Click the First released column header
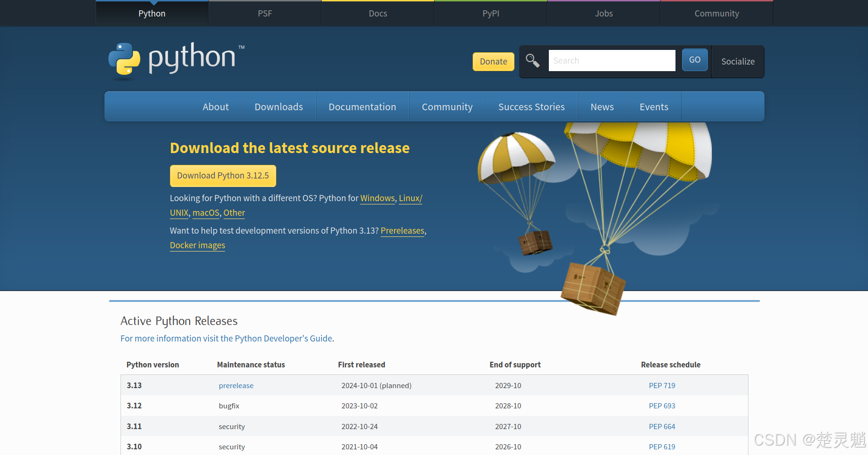Image resolution: width=868 pixels, height=455 pixels. [x=362, y=365]
